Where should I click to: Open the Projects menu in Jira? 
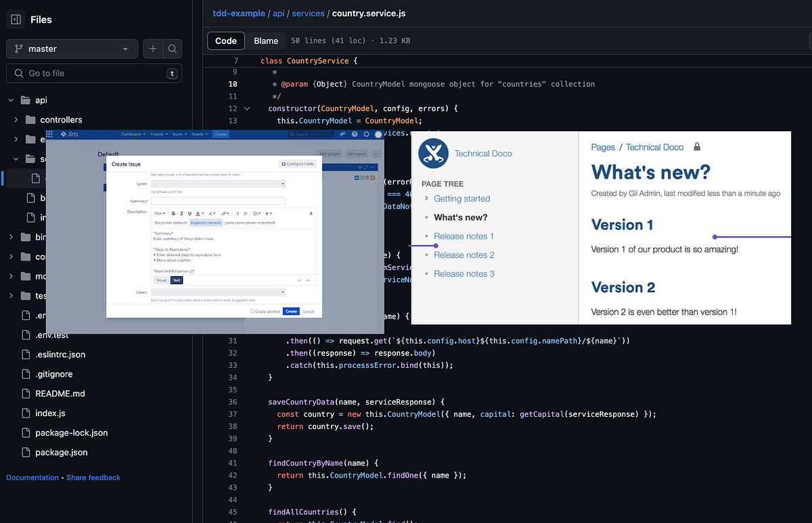click(x=157, y=134)
